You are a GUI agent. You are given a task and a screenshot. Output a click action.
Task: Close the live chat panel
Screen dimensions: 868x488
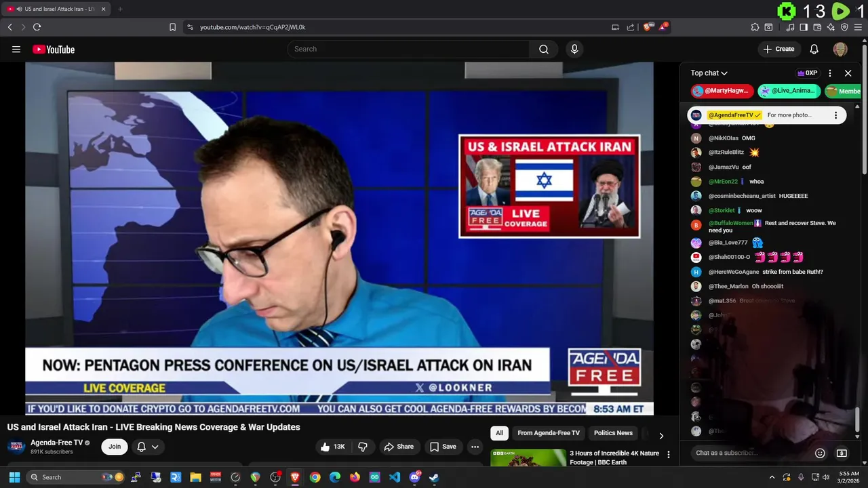(x=848, y=73)
